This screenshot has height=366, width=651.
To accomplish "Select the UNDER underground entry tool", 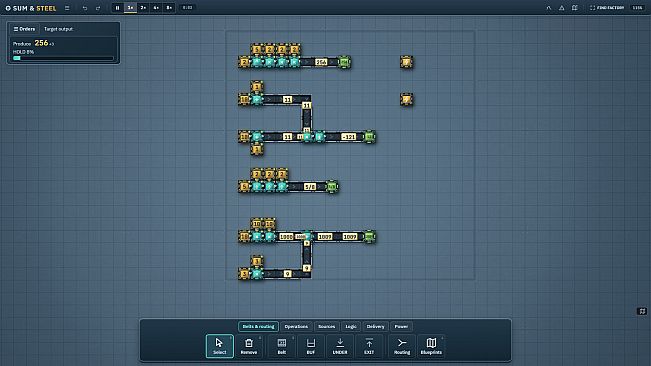I will coord(340,346).
